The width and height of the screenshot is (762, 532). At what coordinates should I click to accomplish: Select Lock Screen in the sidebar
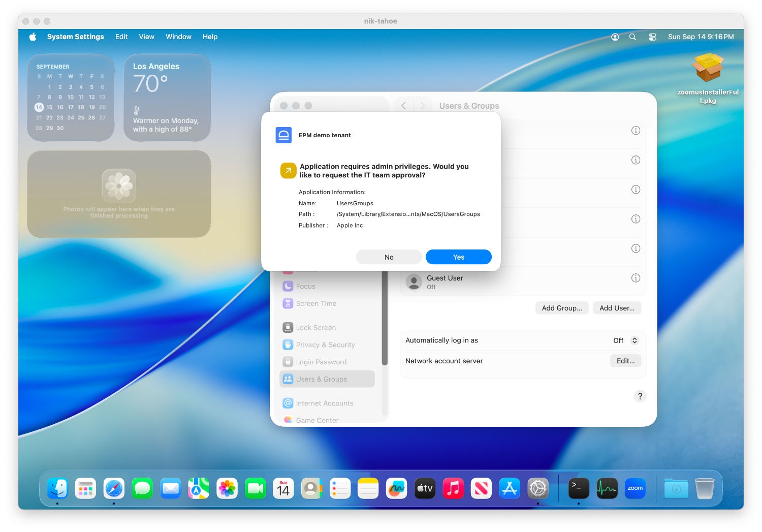327,328
